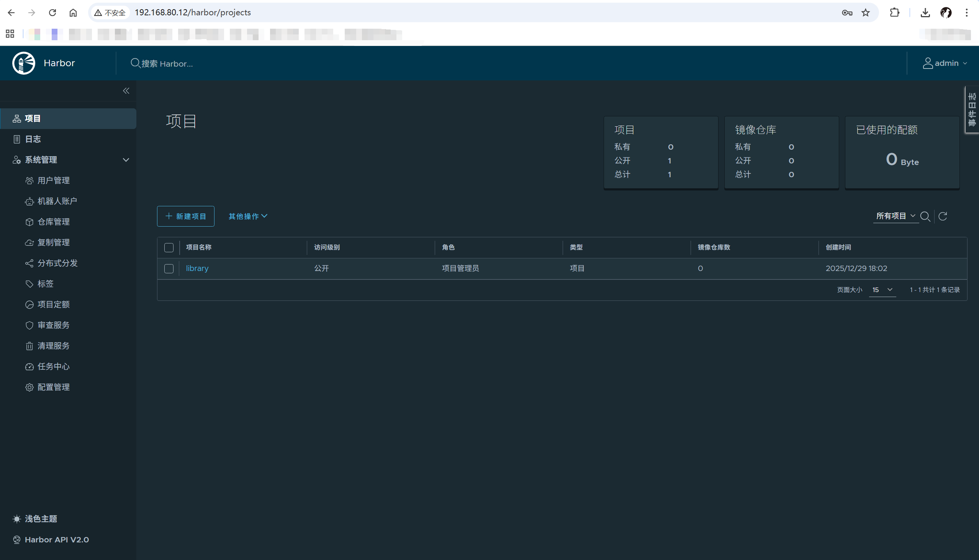This screenshot has height=560, width=979.
Task: Toggle theme via 浅色主题 option
Action: [x=41, y=519]
